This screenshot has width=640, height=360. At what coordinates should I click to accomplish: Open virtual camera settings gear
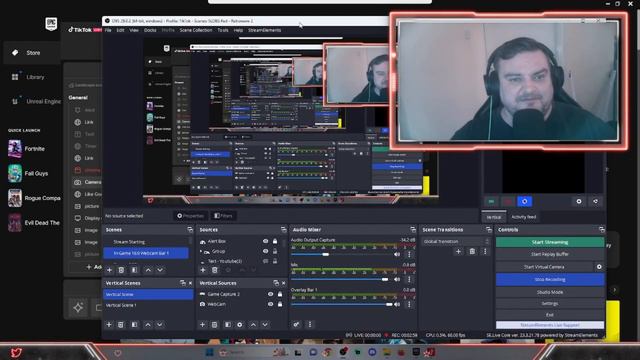coord(599,267)
